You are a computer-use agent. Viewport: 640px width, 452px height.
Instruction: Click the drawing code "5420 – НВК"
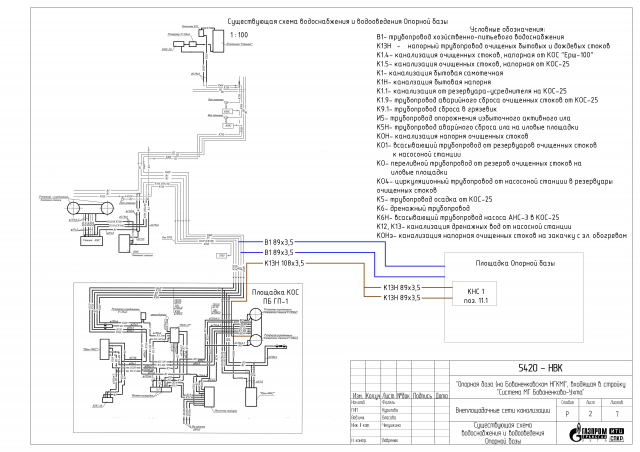click(540, 368)
